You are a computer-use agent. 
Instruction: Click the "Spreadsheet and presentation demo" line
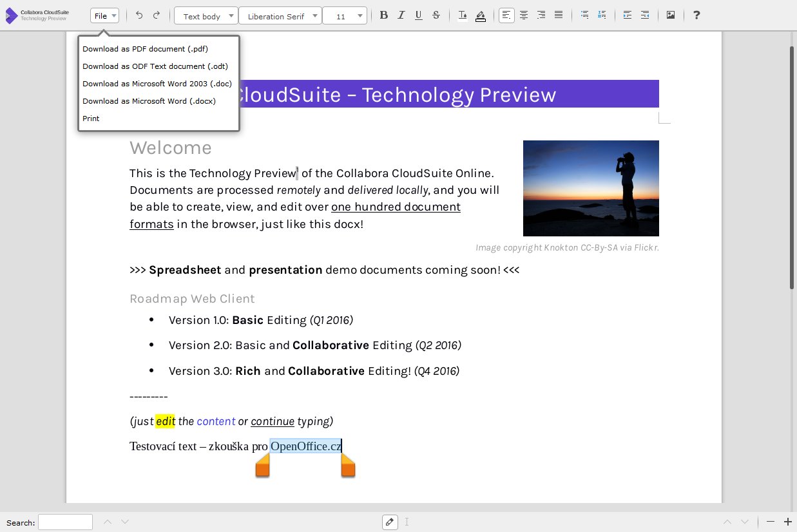[x=324, y=270]
